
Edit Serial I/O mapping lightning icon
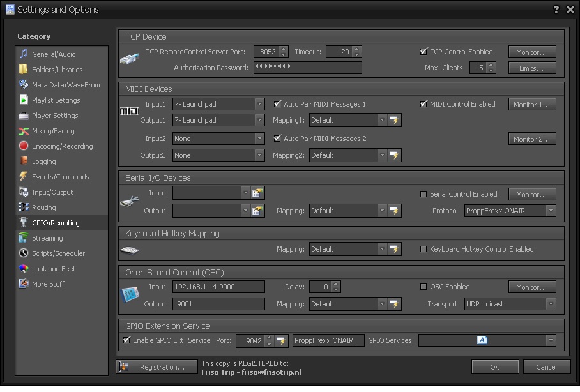(x=394, y=211)
